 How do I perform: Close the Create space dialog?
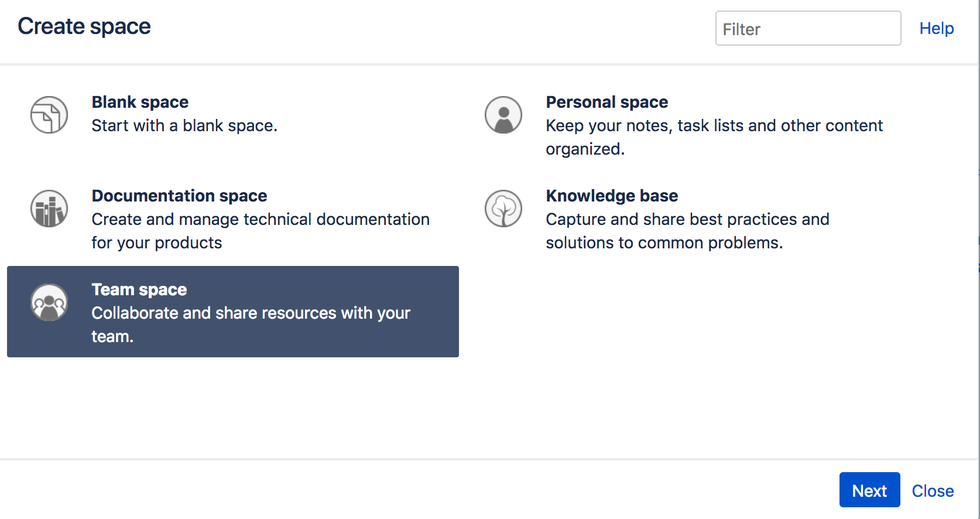(x=932, y=490)
